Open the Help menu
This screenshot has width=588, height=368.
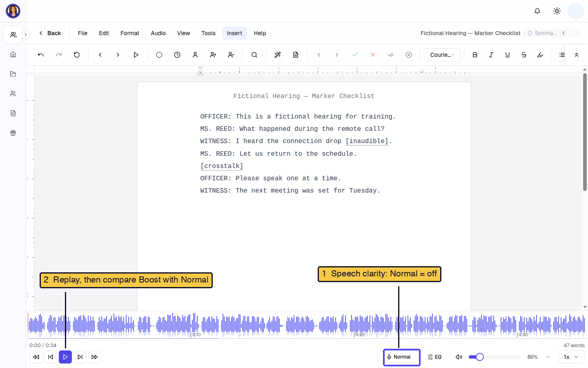click(260, 33)
